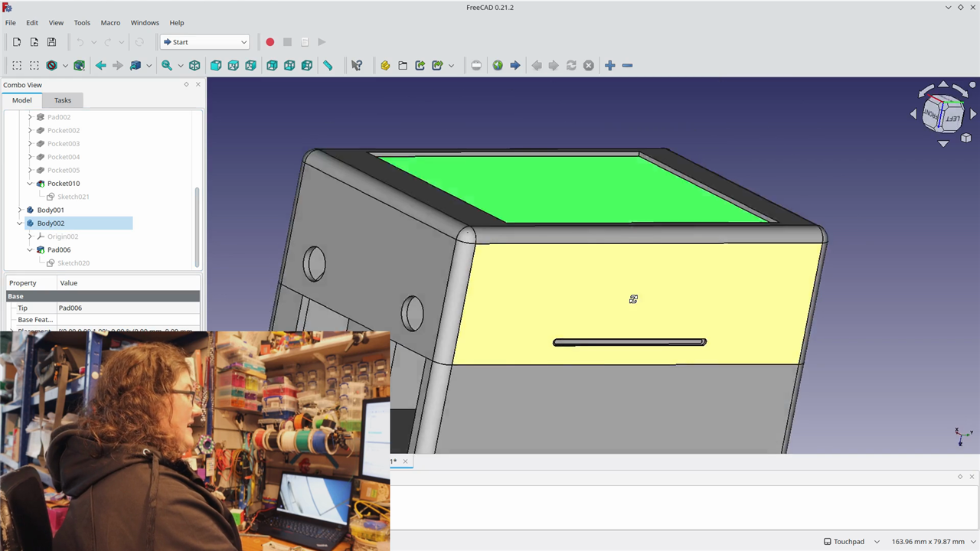980x551 pixels.
Task: Open the make sub-link dropdown arrow
Action: [x=451, y=66]
